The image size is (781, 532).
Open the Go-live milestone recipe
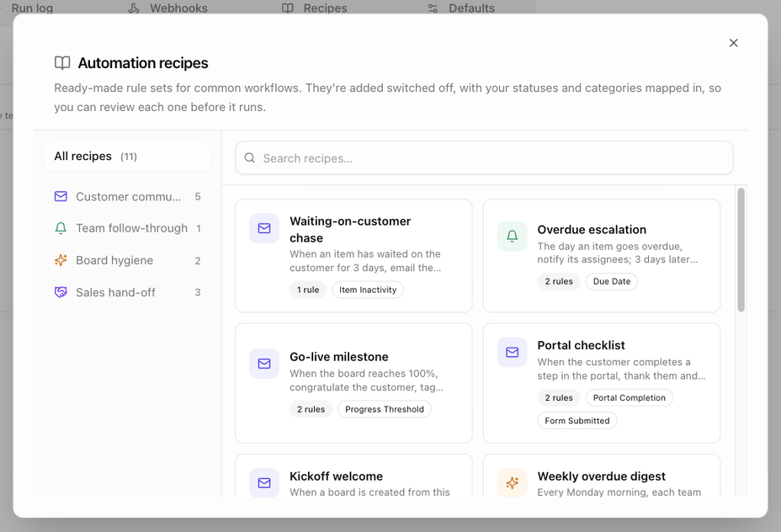click(353, 383)
